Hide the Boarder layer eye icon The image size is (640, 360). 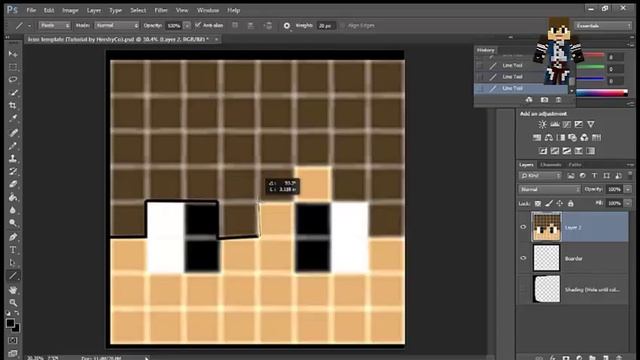(523, 258)
